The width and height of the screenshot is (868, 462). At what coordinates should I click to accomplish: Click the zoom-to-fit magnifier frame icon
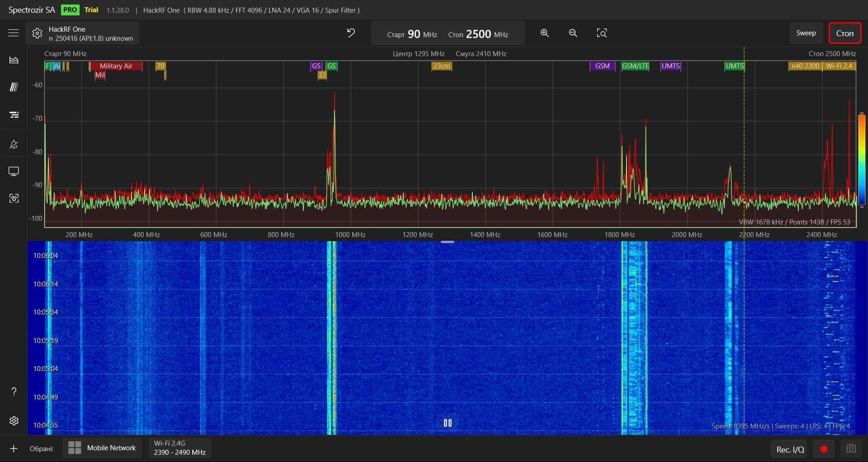click(602, 33)
